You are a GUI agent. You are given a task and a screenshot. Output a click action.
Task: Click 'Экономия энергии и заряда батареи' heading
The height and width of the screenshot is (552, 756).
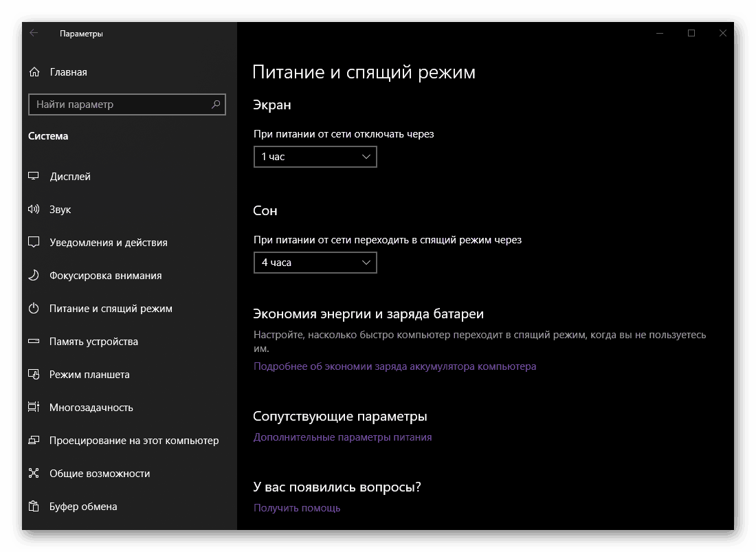368,314
